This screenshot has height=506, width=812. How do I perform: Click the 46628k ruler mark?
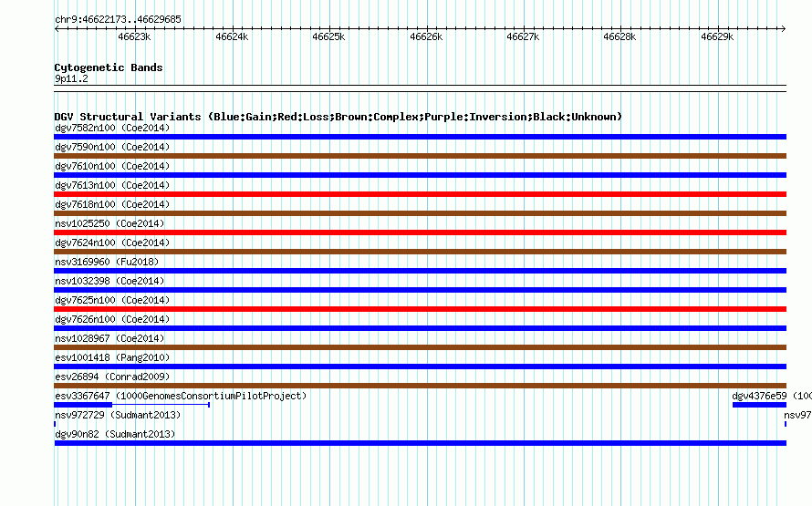(619, 36)
